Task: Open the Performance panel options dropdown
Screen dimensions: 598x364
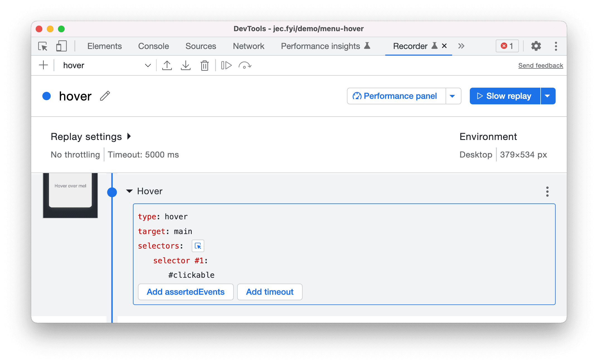Action: tap(454, 96)
